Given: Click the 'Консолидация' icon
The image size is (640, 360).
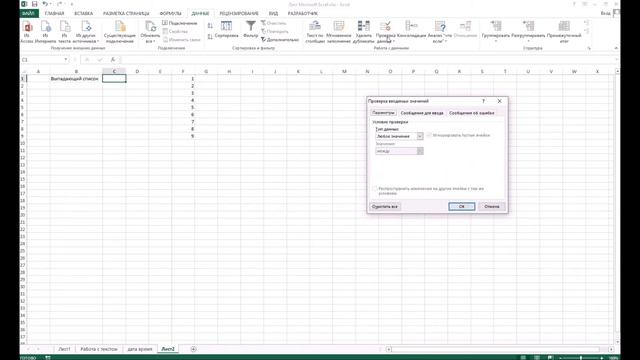Looking at the screenshot, I should (411, 29).
